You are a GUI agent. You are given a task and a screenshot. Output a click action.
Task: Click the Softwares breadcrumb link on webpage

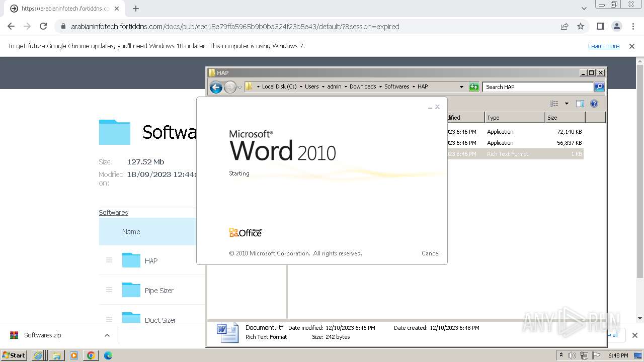coord(113,212)
